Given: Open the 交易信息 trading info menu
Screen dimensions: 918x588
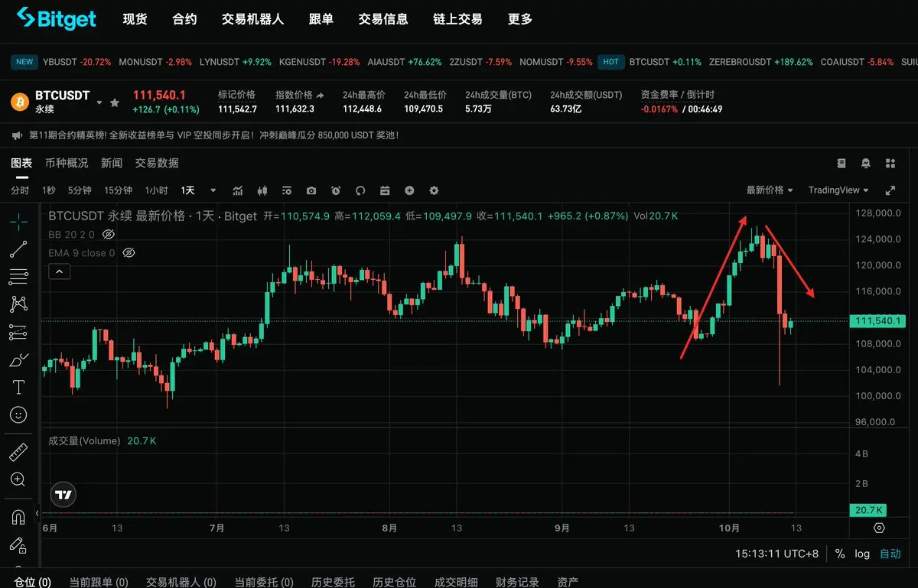Looking at the screenshot, I should [383, 19].
